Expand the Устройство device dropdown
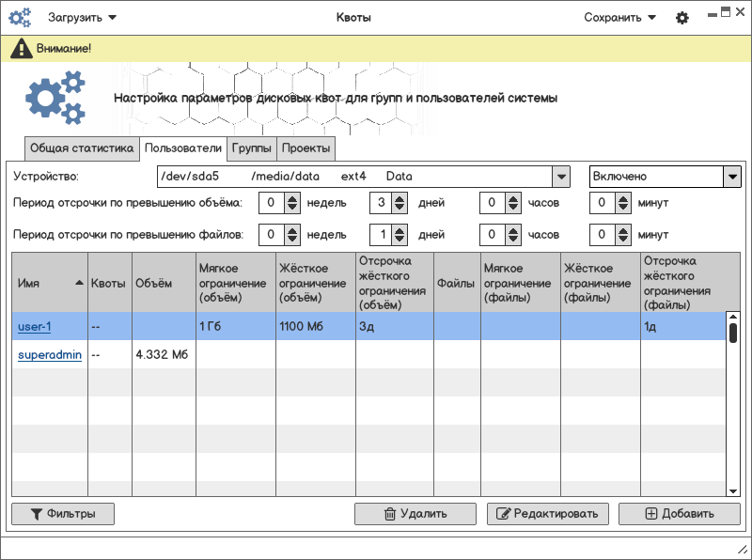The image size is (752, 560). [x=560, y=177]
